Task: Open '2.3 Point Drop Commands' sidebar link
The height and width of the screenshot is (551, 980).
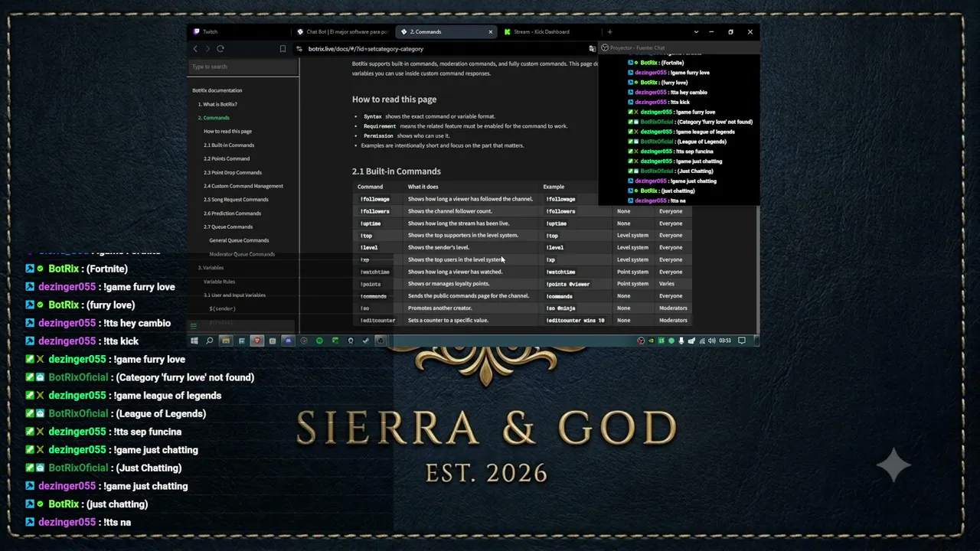Action: [x=233, y=172]
